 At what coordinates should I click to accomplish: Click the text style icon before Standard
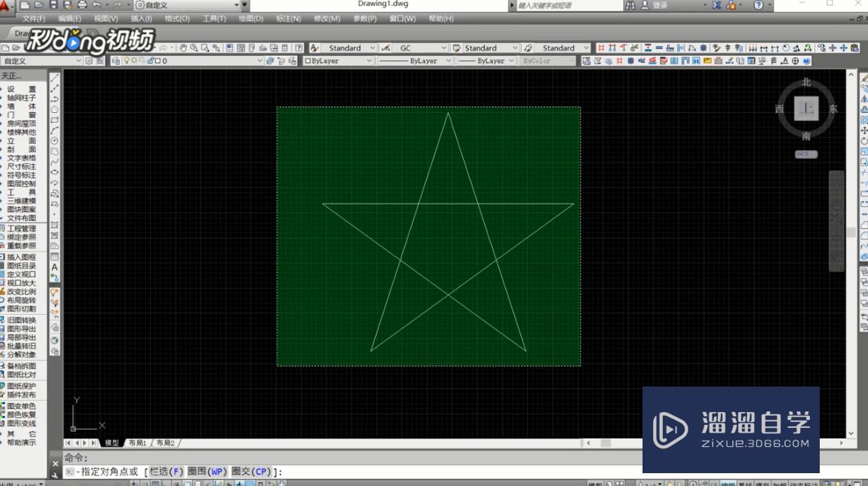(314, 48)
